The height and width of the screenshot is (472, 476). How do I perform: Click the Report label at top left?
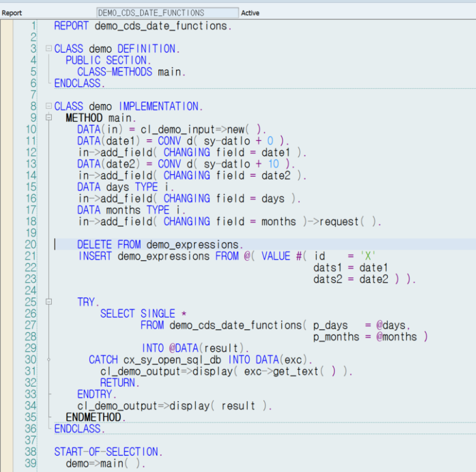[12, 12]
